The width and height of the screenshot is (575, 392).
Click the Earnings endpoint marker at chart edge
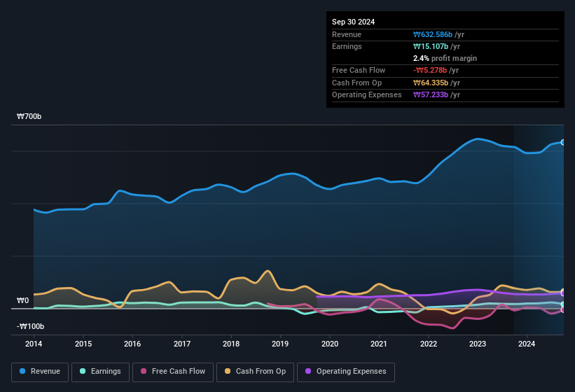click(563, 304)
